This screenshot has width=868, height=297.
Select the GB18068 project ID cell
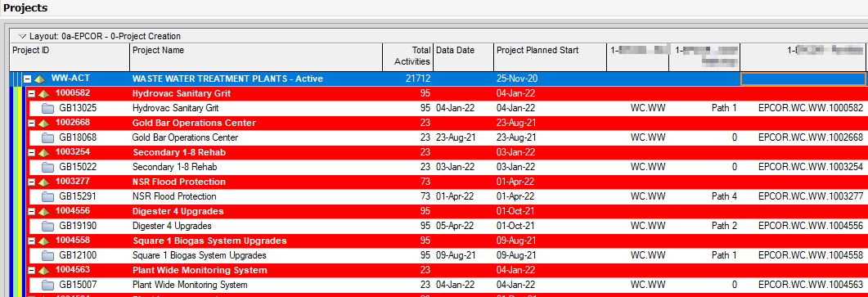pos(78,137)
